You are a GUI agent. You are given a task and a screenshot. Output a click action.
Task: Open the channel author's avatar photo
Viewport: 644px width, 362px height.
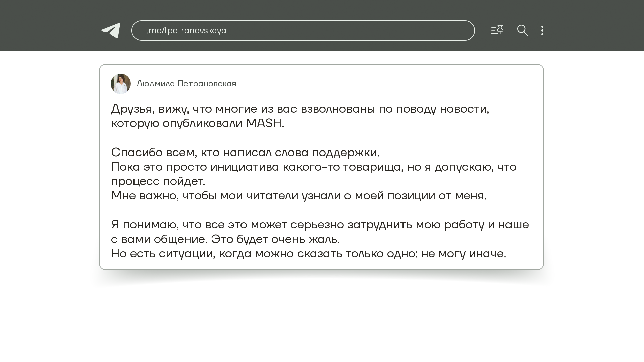(121, 84)
